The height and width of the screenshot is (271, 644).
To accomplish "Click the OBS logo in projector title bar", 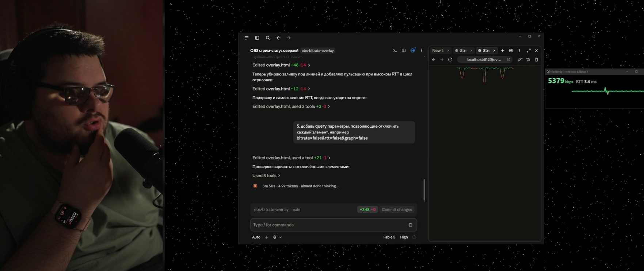I will click(548, 72).
